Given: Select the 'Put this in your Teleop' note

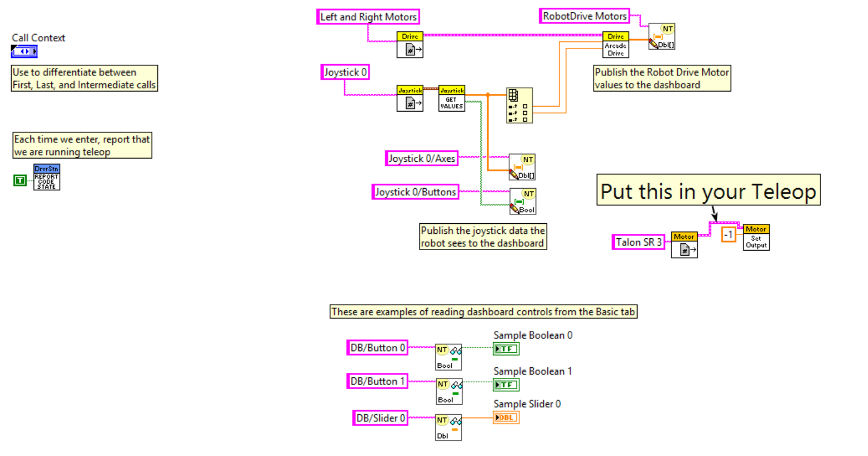Looking at the screenshot, I should click(x=708, y=190).
